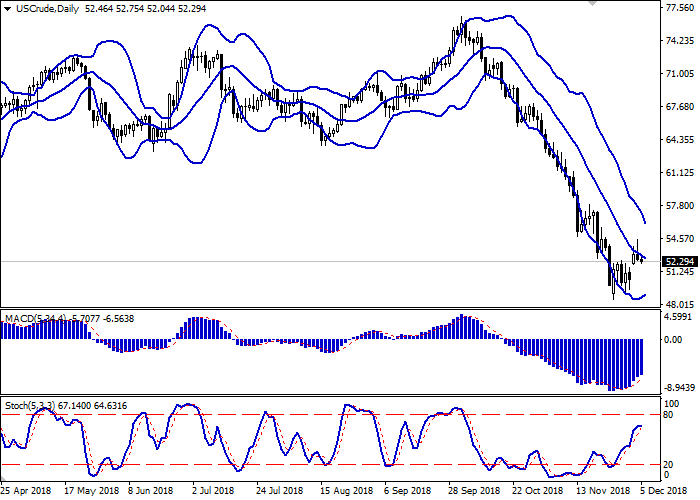Viewport: 700px width, 500px height.
Task: Click the 64.355 price scale label
Action: point(679,140)
